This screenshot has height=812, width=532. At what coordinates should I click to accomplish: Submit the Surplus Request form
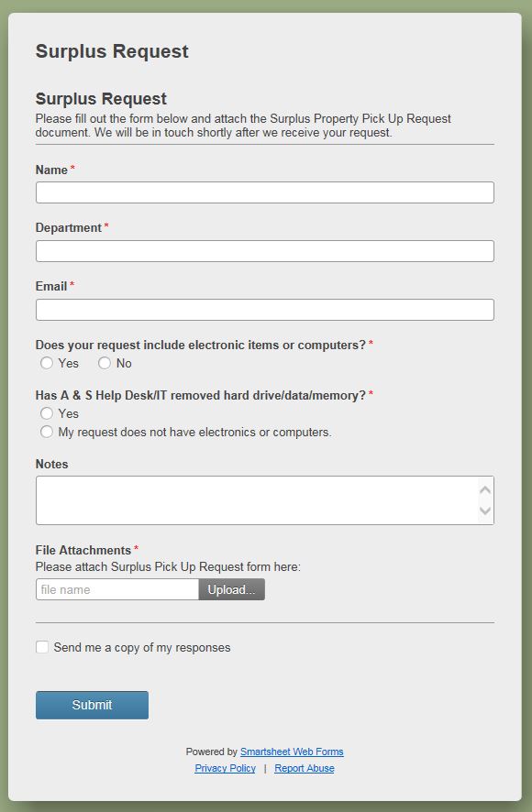[x=93, y=705]
